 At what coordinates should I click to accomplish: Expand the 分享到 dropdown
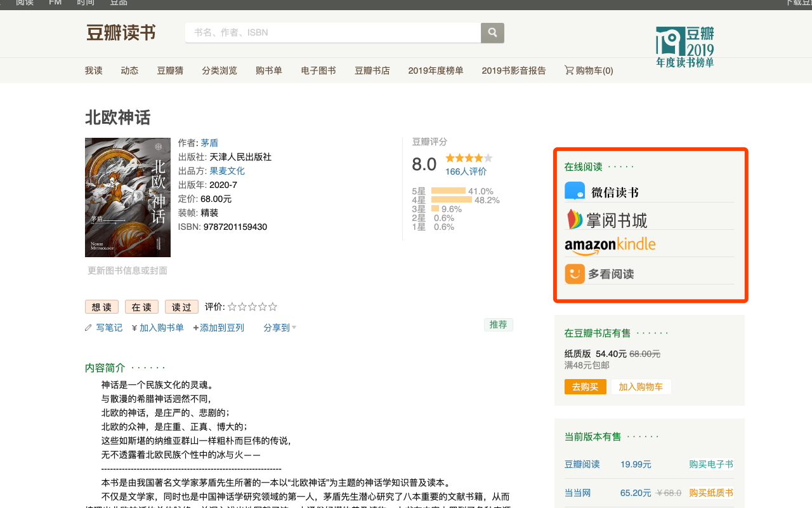coord(280,328)
